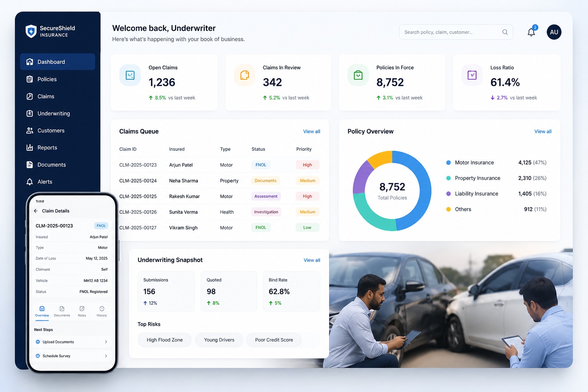Click the Young Drivers risk chip
Image resolution: width=588 pixels, height=392 pixels.
[x=219, y=340]
